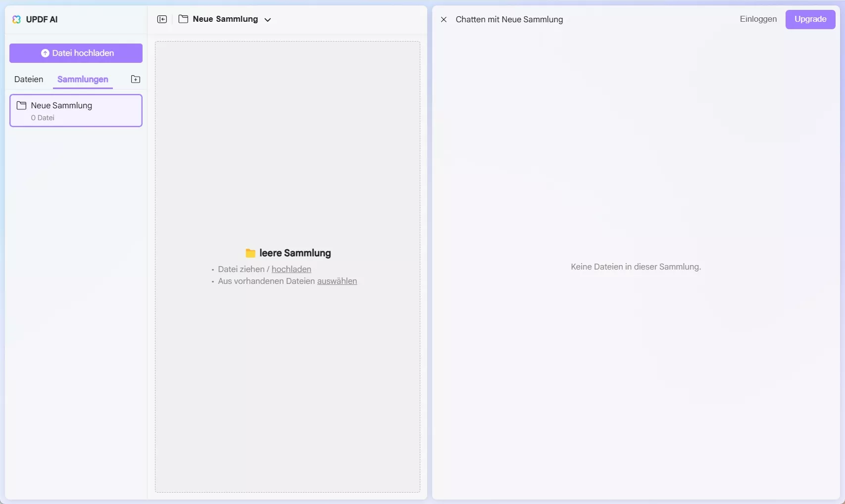Select the Sammlungen tab
This screenshot has width=845, height=504.
(83, 79)
